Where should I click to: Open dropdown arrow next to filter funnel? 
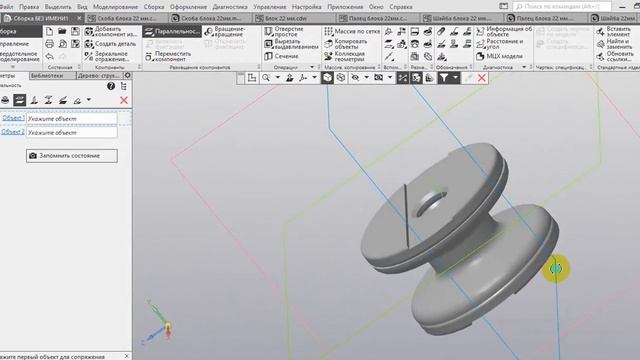tap(455, 78)
